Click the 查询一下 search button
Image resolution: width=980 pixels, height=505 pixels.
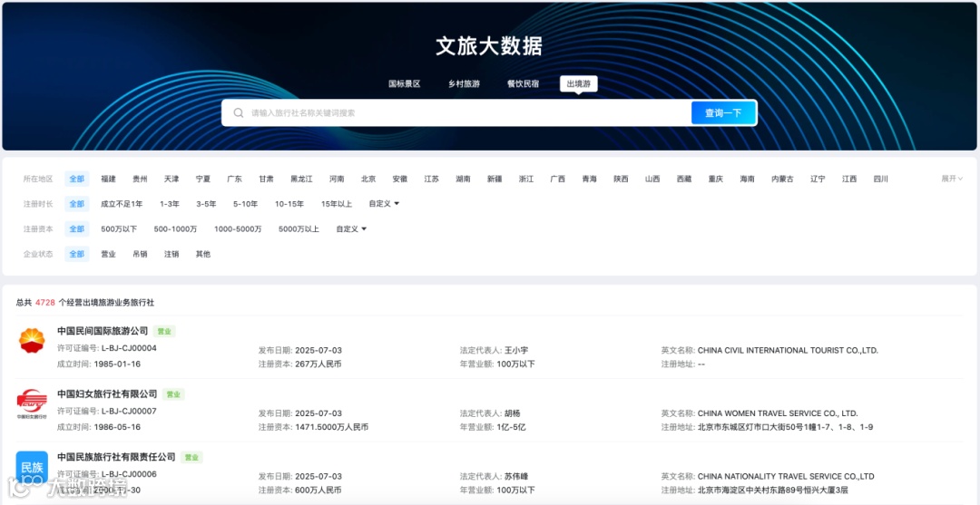pyautogui.click(x=723, y=113)
